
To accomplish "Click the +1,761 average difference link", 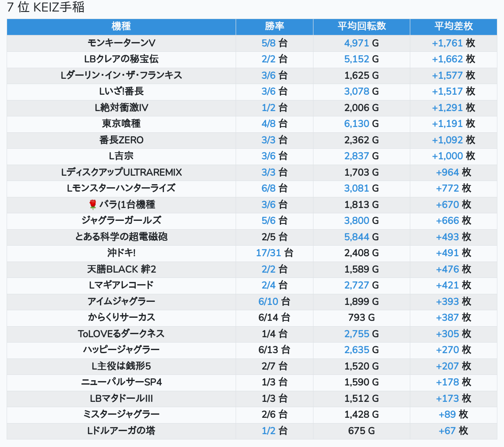I will (447, 43).
